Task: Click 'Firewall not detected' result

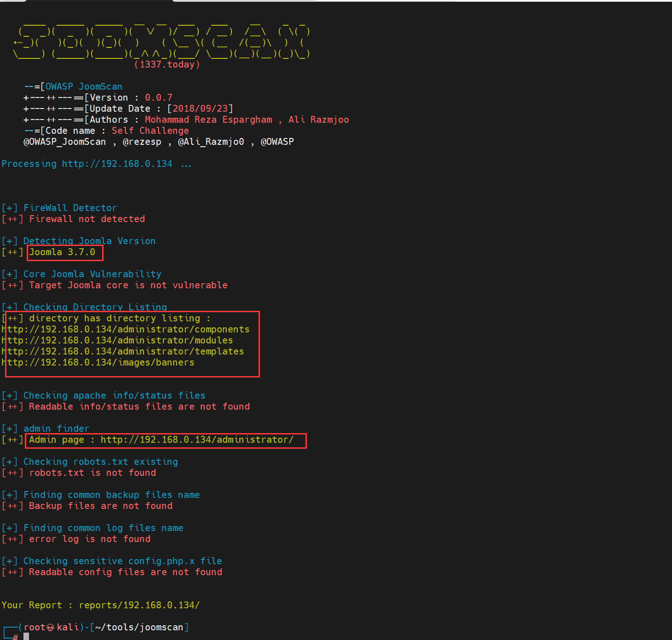Action: (87, 219)
